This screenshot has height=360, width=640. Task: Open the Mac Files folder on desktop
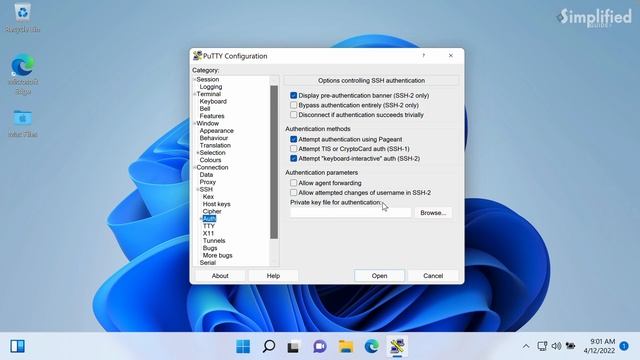pyautogui.click(x=23, y=123)
